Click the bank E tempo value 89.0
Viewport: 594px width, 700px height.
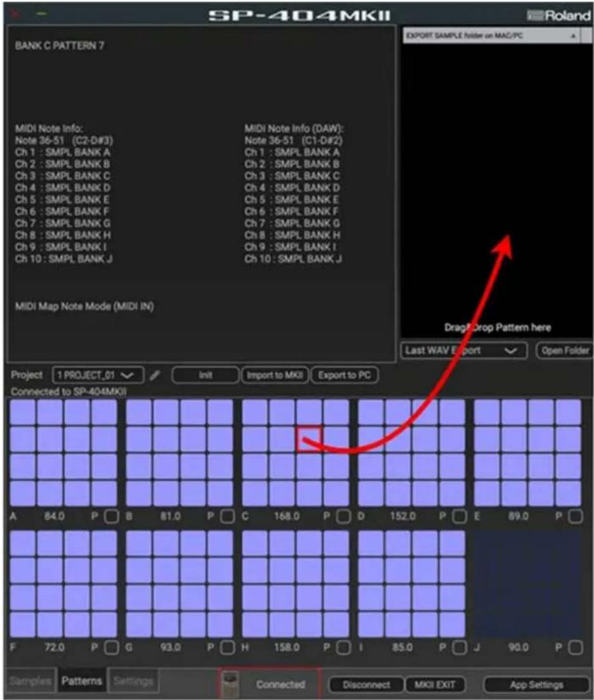(519, 517)
